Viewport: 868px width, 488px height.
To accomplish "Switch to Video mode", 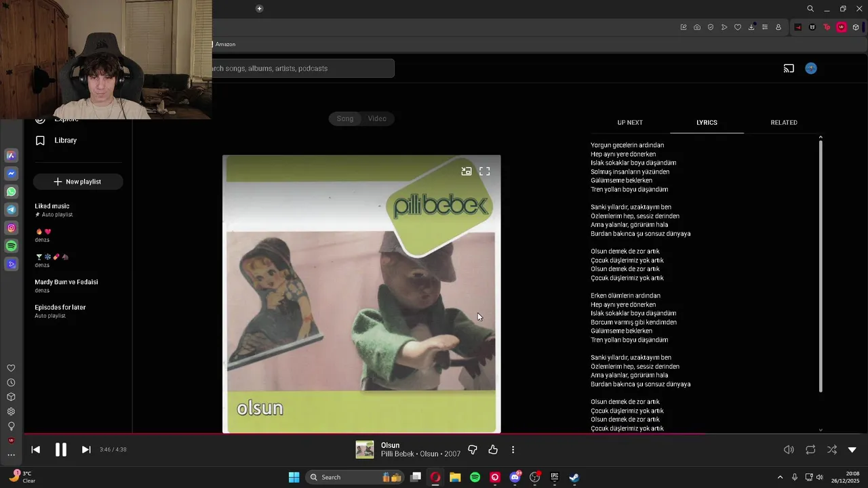I will click(377, 119).
